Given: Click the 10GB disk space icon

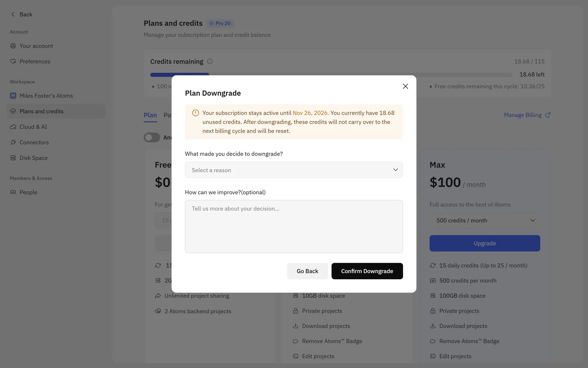Looking at the screenshot, I should [x=295, y=296].
